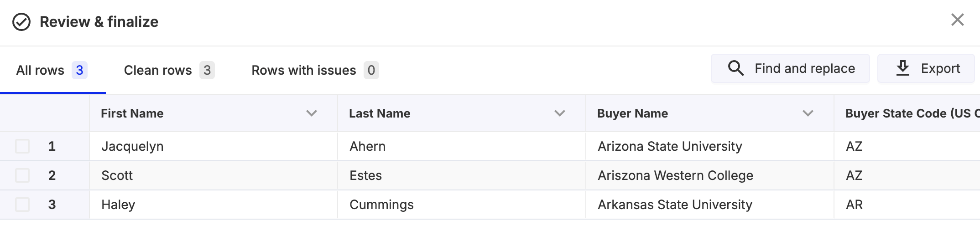Switch to the Clean rows tab
980x246 pixels.
(169, 70)
